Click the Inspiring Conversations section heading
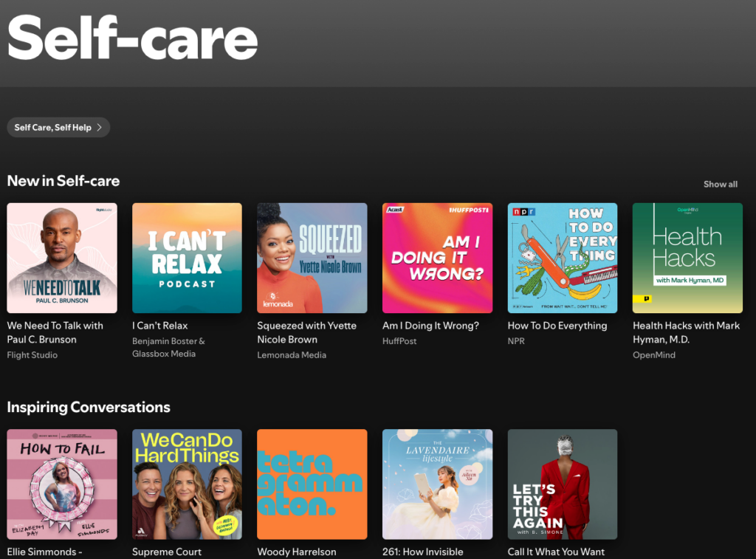Viewport: 756px width, 559px height. coord(89,407)
